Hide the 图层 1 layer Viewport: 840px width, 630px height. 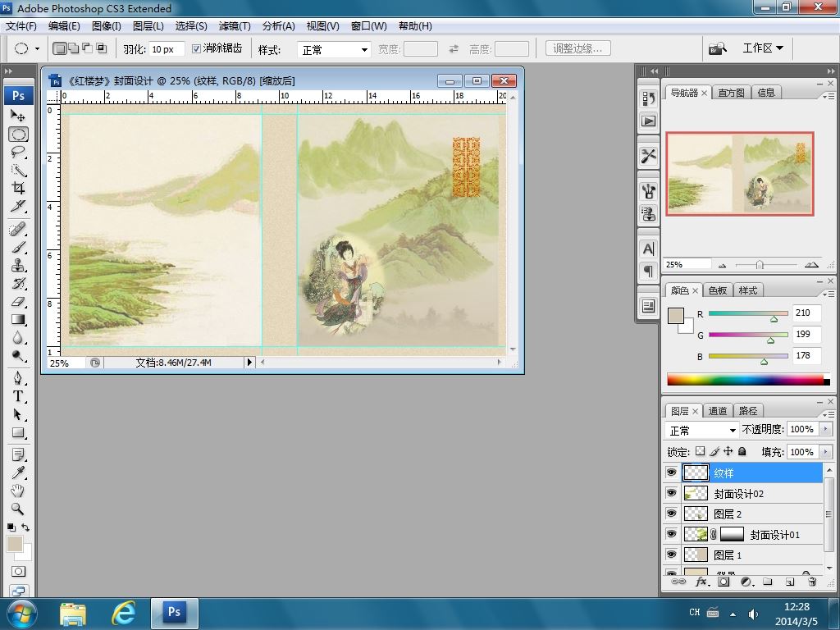coord(671,554)
